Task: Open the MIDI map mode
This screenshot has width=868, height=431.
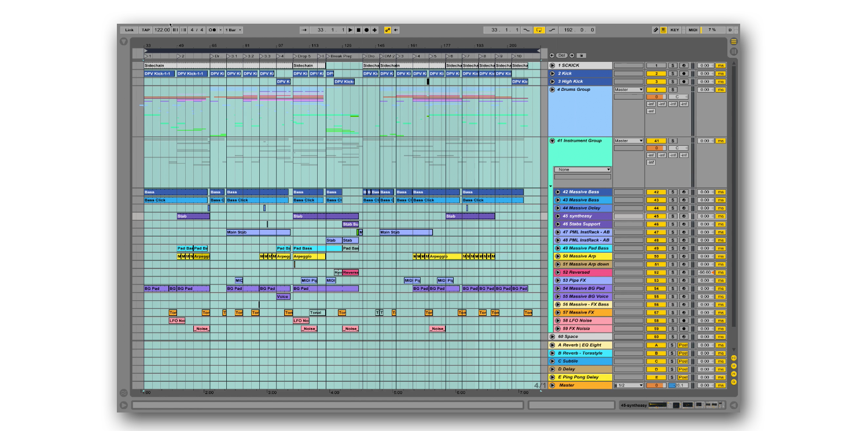Action: (693, 30)
